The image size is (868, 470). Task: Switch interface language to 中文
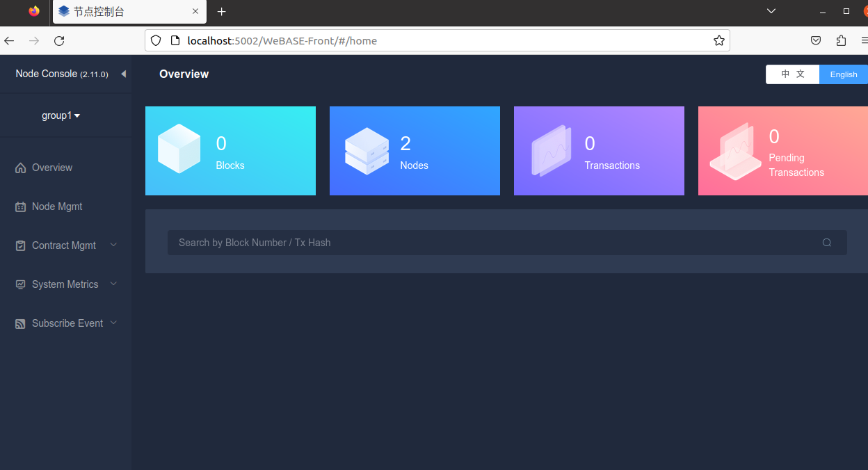click(x=792, y=74)
